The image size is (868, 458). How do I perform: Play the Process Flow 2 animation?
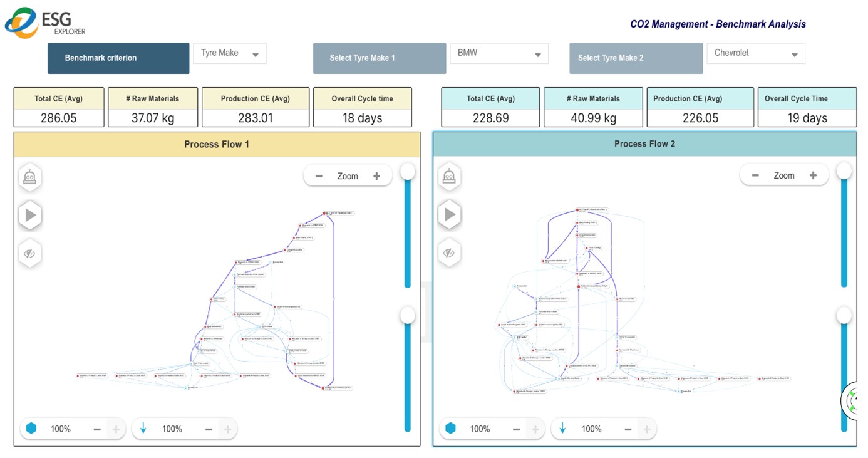[449, 216]
